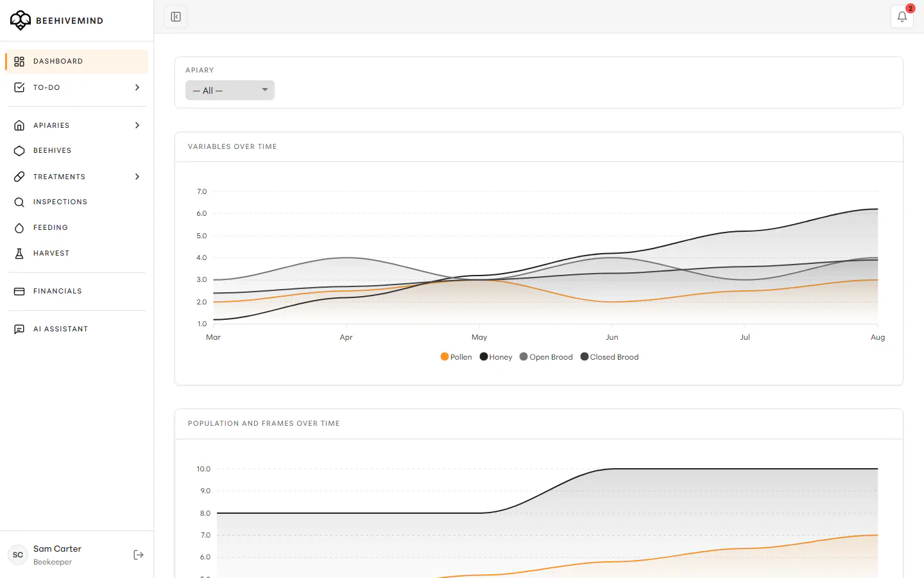This screenshot has height=578, width=924.
Task: Click the Harvest flask icon
Action: pos(19,254)
